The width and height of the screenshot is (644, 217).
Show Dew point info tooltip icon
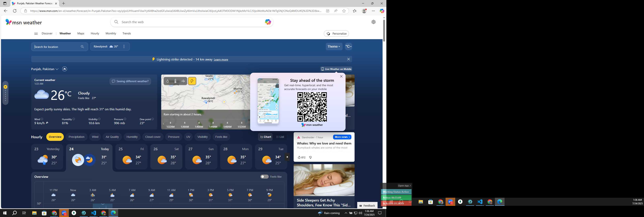153,119
